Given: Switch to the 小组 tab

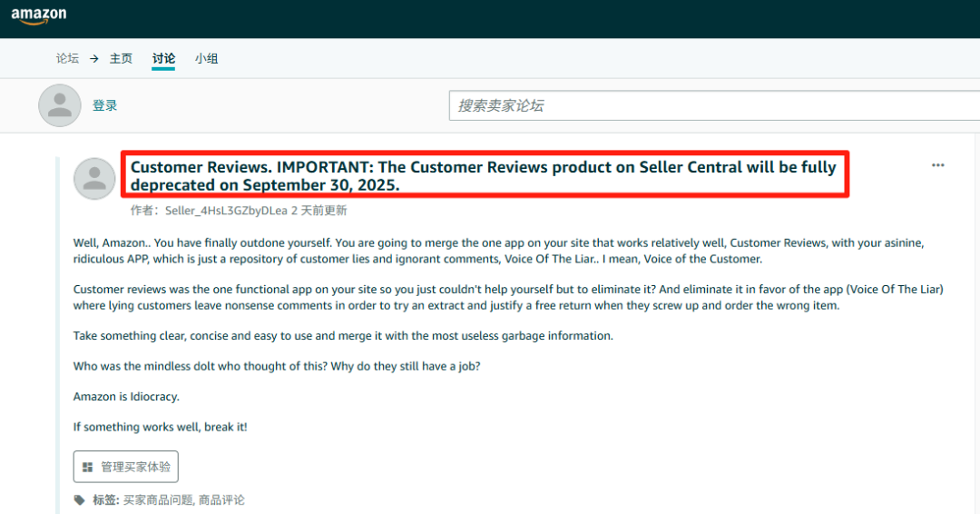Looking at the screenshot, I should [206, 59].
